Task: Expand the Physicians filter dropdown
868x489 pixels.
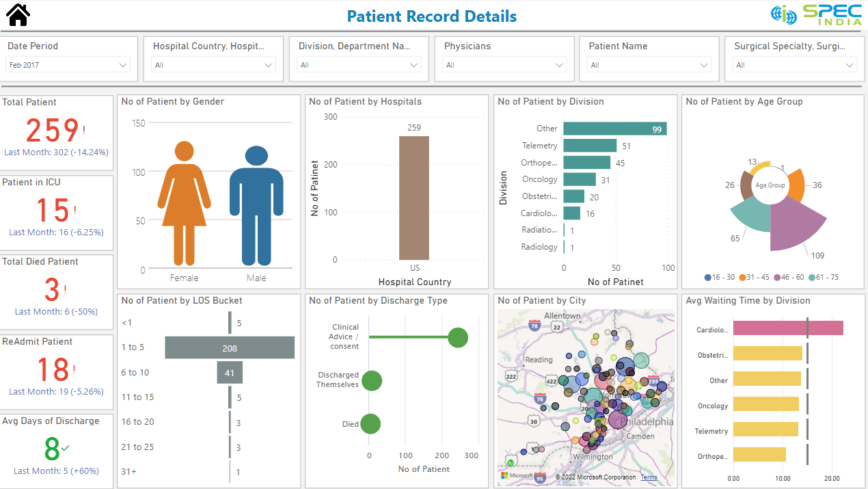Action: click(x=505, y=65)
